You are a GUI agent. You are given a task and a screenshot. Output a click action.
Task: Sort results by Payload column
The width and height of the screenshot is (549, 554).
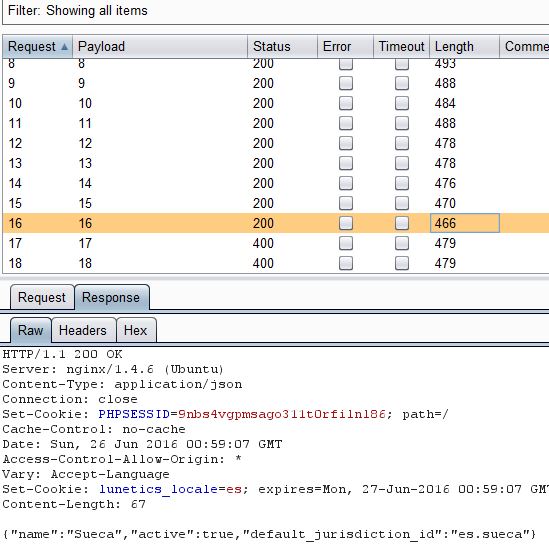point(160,47)
